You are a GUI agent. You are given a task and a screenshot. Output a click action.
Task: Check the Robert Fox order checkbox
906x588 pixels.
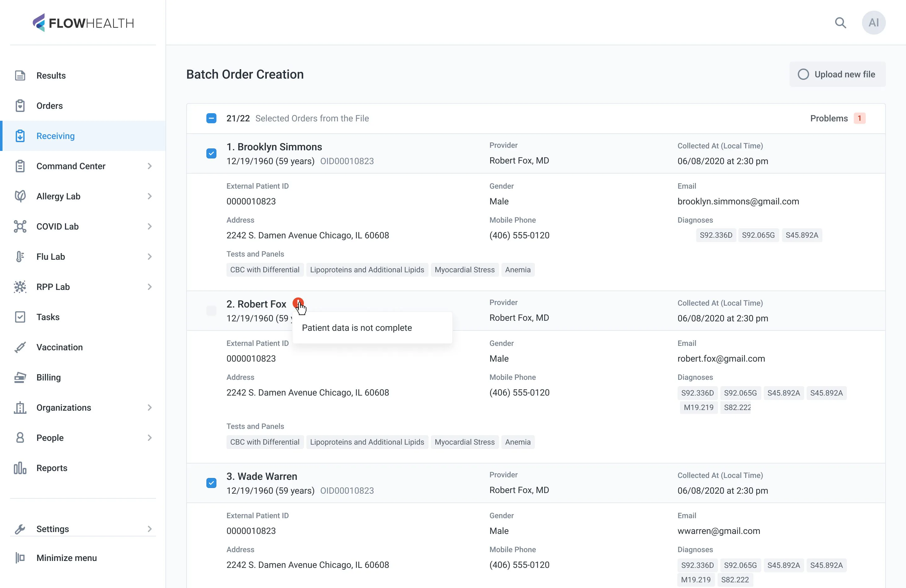[x=211, y=311]
